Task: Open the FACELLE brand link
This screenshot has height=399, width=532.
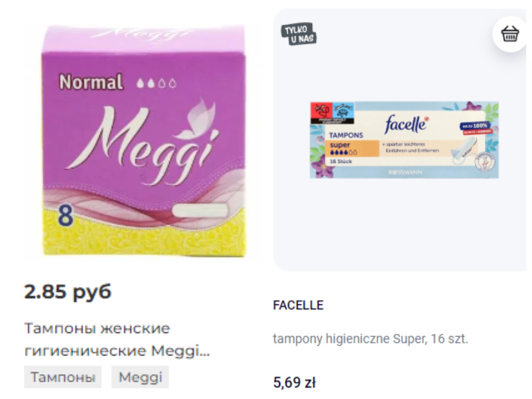Action: pos(298,305)
